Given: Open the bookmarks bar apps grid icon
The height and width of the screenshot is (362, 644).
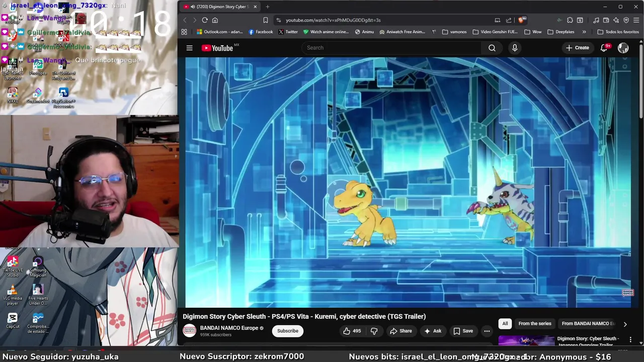Looking at the screenshot, I should [x=184, y=32].
